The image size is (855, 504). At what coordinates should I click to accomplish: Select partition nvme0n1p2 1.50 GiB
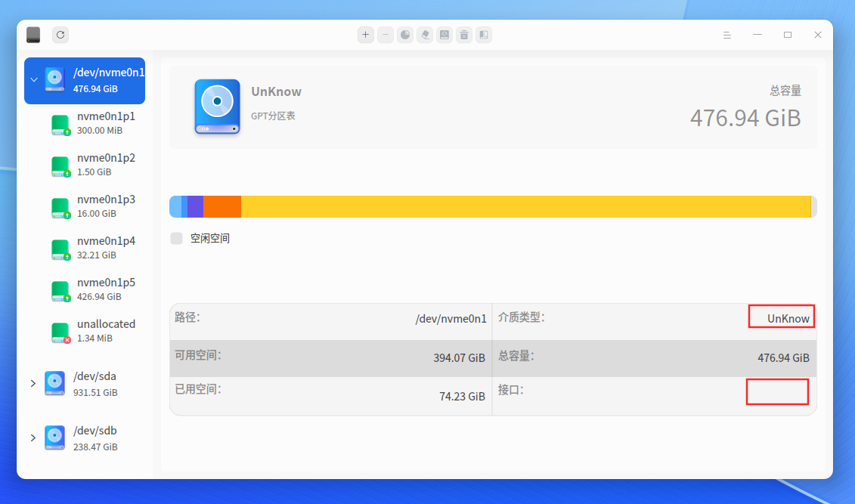(x=85, y=165)
